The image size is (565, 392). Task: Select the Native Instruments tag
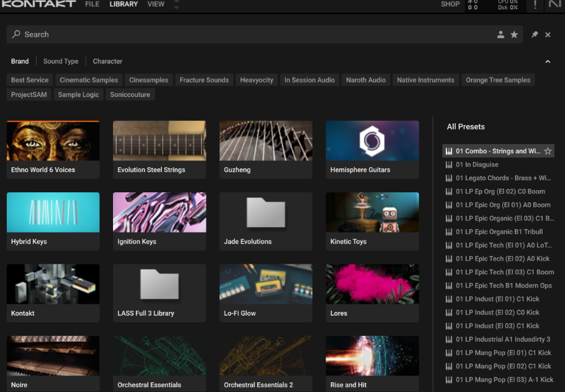tap(426, 80)
